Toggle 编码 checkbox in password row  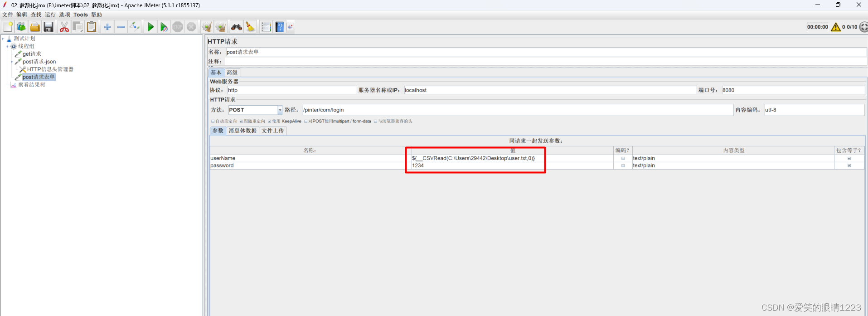[x=623, y=165]
